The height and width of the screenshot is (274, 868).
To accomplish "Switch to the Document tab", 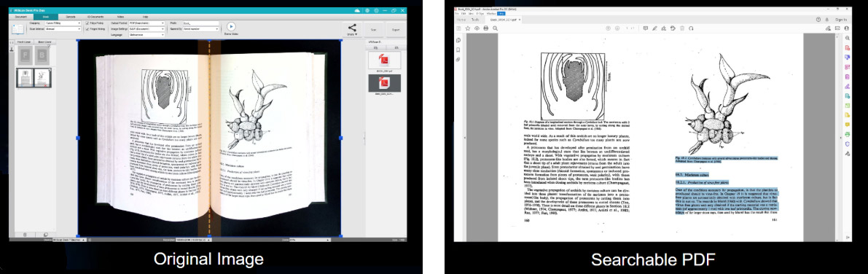I will pyautogui.click(x=20, y=17).
